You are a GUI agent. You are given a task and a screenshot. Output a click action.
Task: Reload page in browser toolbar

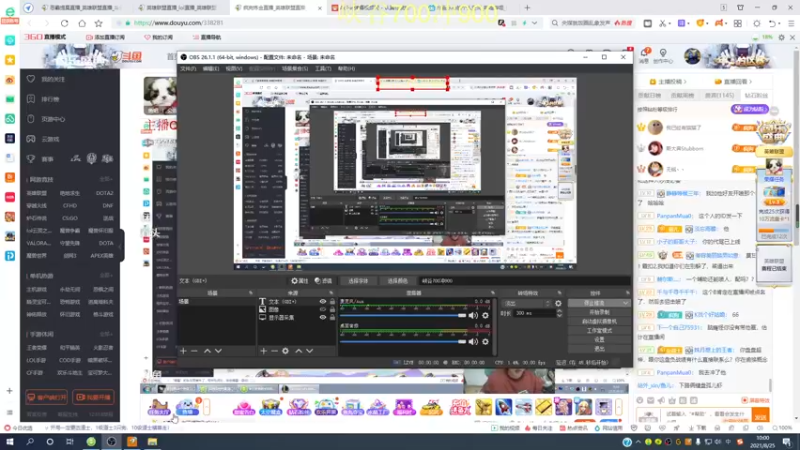coord(64,23)
